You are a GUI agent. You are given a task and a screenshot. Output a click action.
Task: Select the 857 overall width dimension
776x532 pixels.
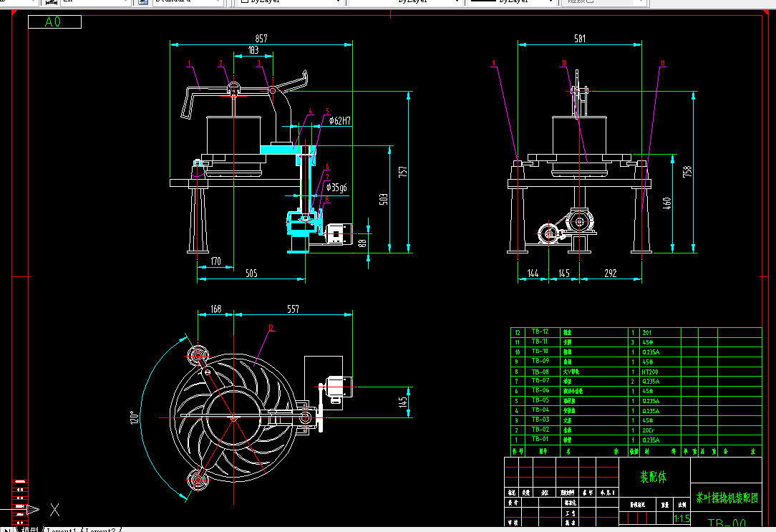(x=261, y=38)
